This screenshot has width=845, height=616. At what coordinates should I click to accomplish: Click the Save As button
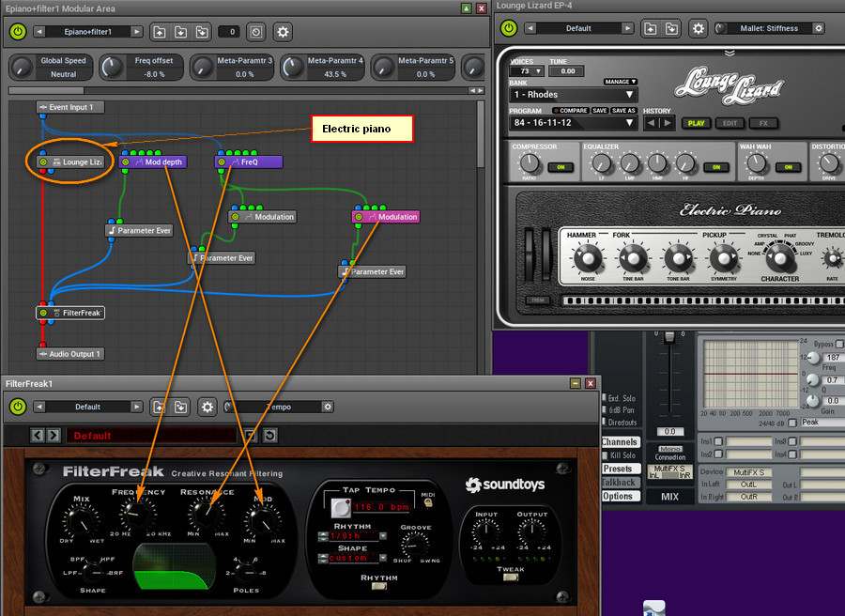coord(623,111)
